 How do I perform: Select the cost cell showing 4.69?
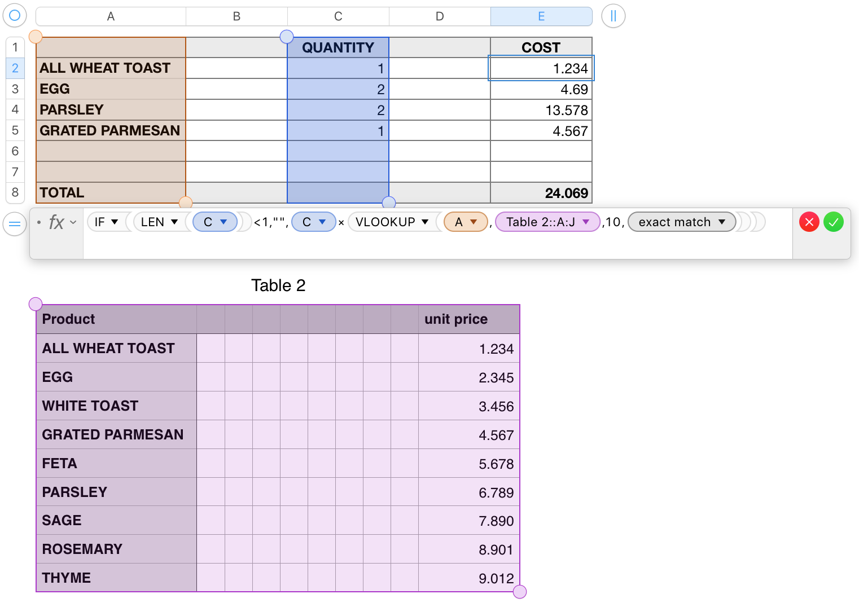coord(541,89)
